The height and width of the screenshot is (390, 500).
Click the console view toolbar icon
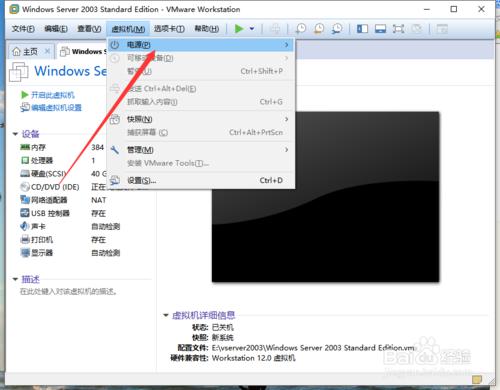coord(380,29)
